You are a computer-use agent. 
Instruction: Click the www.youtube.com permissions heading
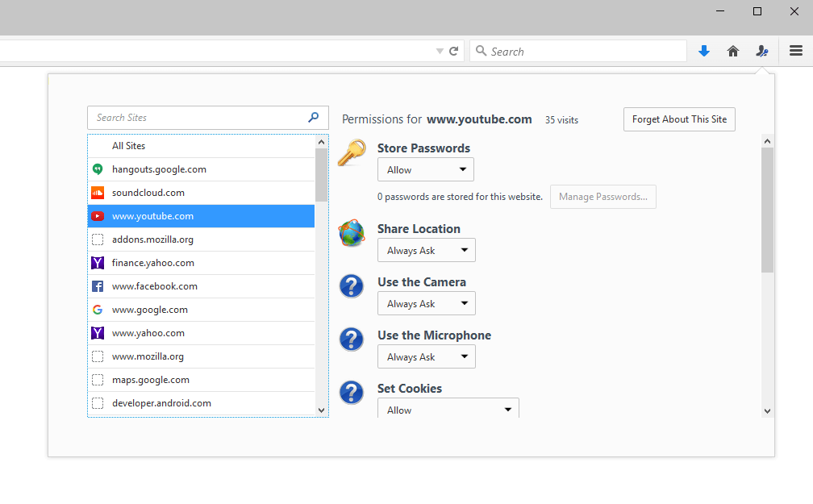[x=479, y=119]
